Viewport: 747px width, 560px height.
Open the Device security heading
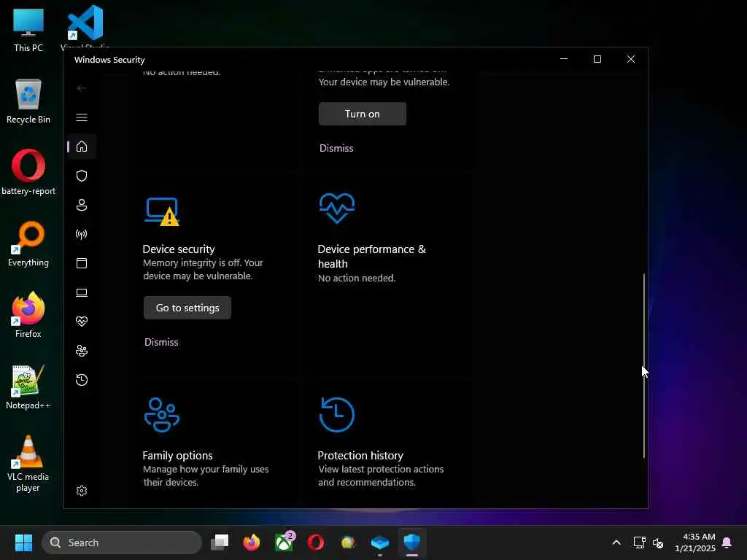[179, 249]
